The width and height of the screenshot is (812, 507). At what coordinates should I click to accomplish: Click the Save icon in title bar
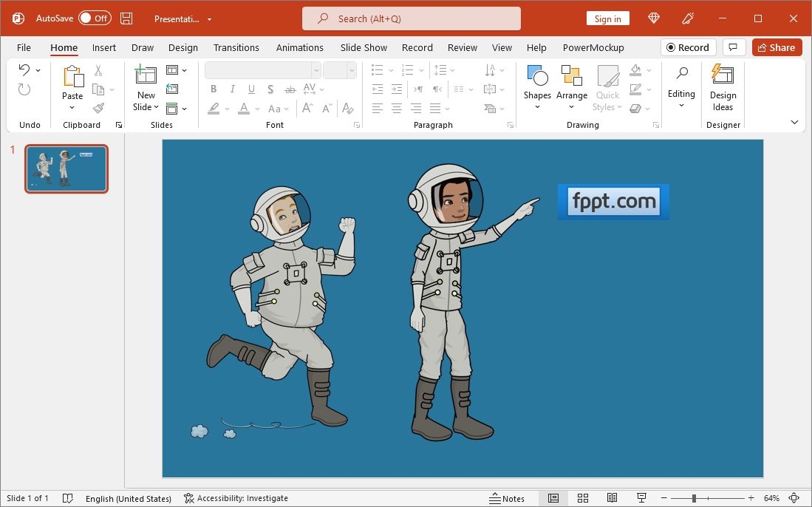point(126,18)
